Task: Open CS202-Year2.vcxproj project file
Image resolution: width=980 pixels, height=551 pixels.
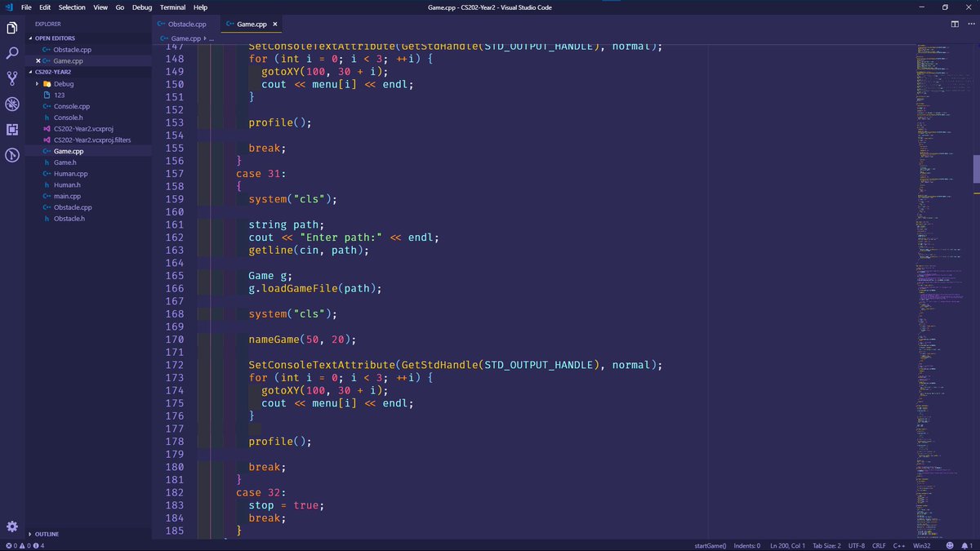Action: pos(83,129)
